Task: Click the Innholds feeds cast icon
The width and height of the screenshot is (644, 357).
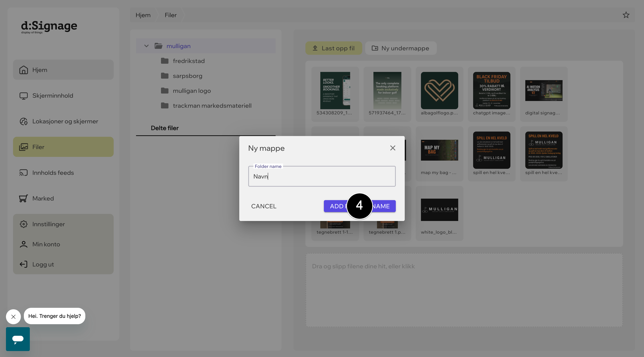Action: [x=23, y=173]
